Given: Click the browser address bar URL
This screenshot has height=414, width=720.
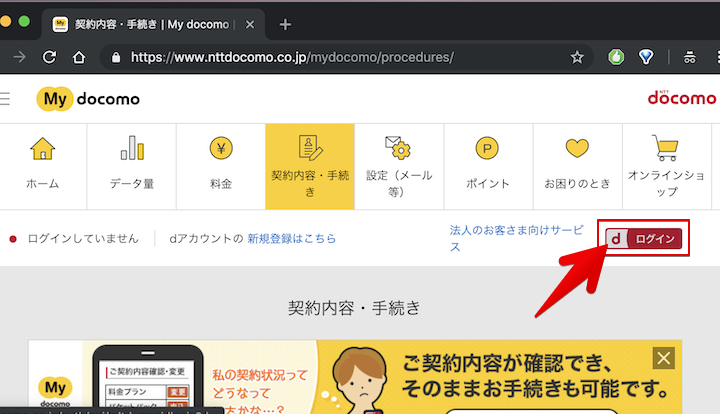Looking at the screenshot, I should pos(300,57).
